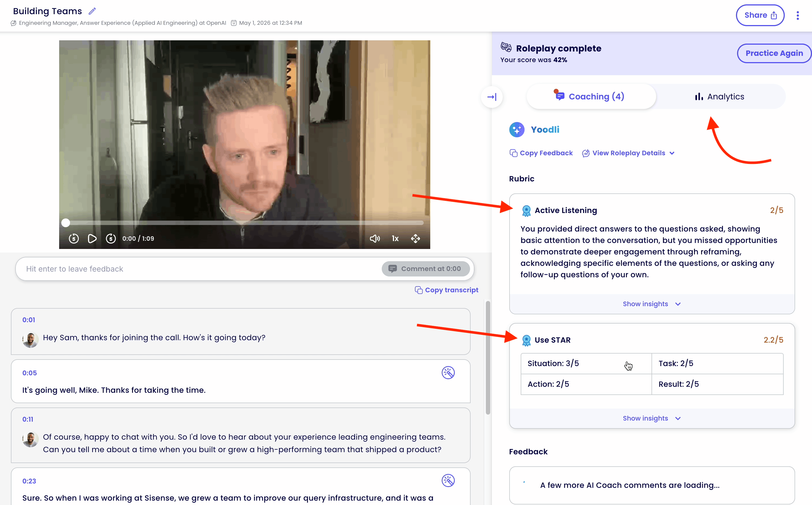Open coaching icon on 0:05 transcript entry
Image resolution: width=812 pixels, height=505 pixels.
click(x=448, y=373)
